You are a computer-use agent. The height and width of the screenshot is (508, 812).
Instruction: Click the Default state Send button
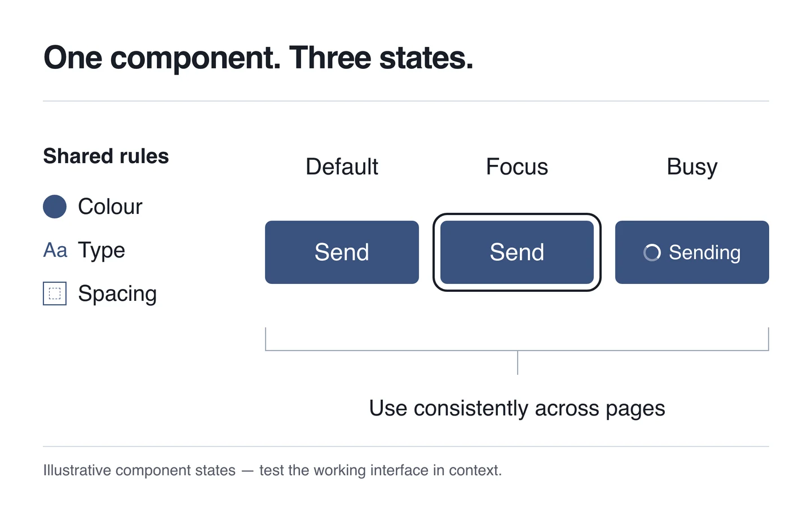pos(342,252)
